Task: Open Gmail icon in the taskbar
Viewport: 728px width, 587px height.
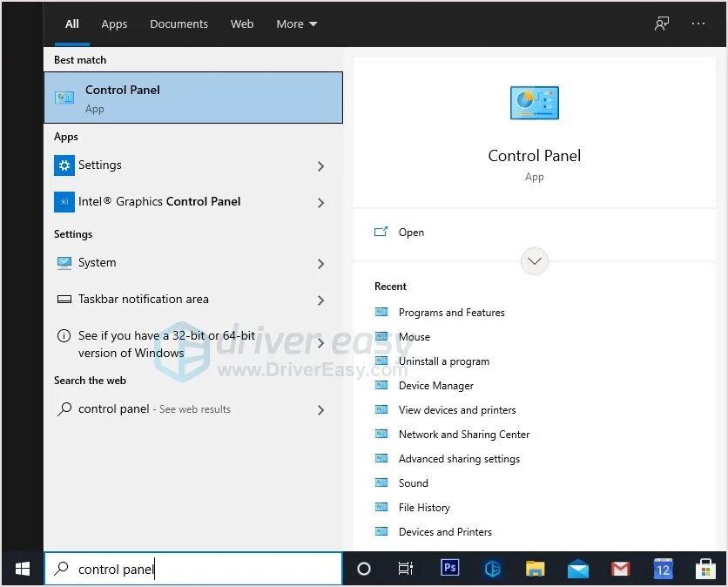Action: tap(620, 569)
